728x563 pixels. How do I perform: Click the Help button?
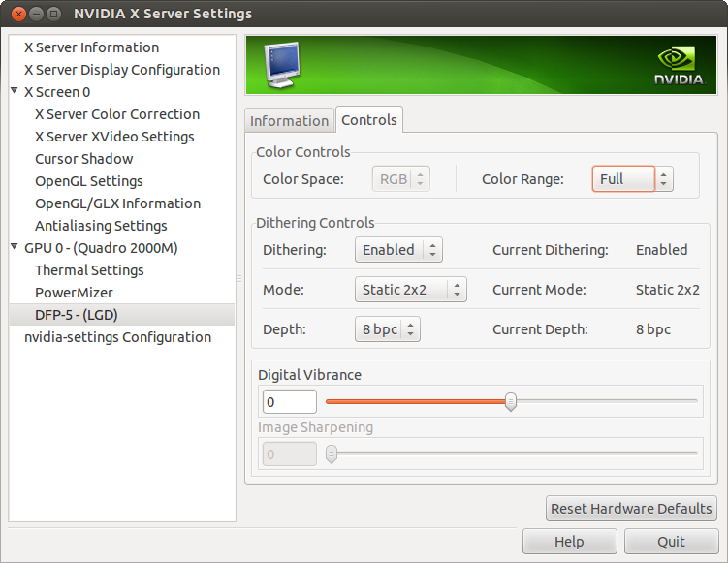click(x=570, y=541)
